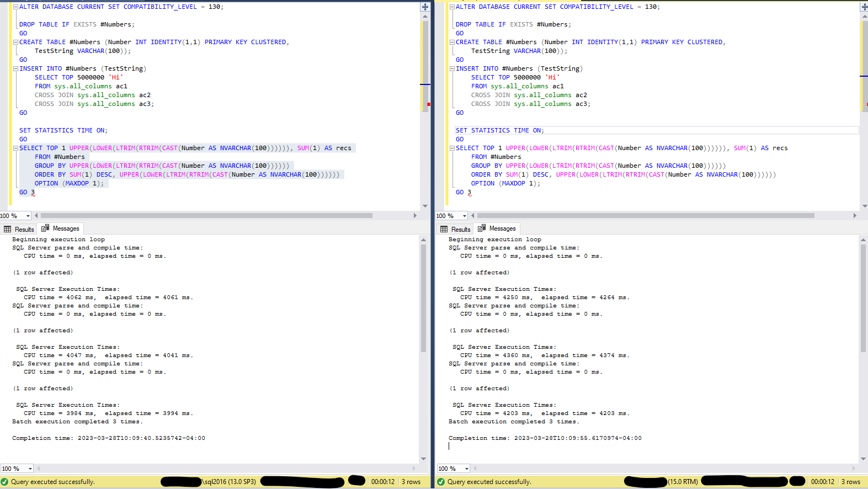Click green success checkmark in right status bar
868x489 pixels.
[441, 482]
